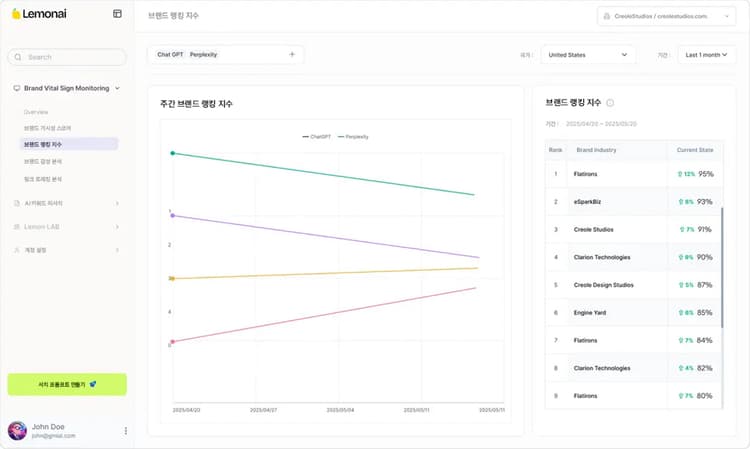The width and height of the screenshot is (750, 449).
Task: Click the monitor icon beside Brand Vital Sign Monitoring
Action: (16, 88)
